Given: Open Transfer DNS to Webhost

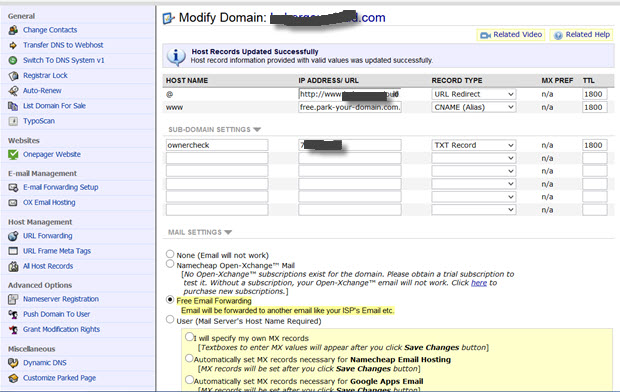Looking at the screenshot, I should click(x=63, y=45).
